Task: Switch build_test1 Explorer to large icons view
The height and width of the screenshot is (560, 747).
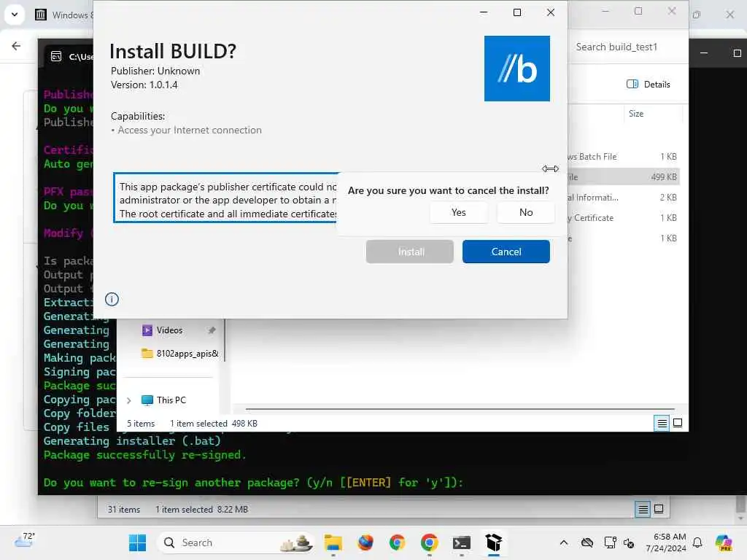Action: pyautogui.click(x=678, y=423)
